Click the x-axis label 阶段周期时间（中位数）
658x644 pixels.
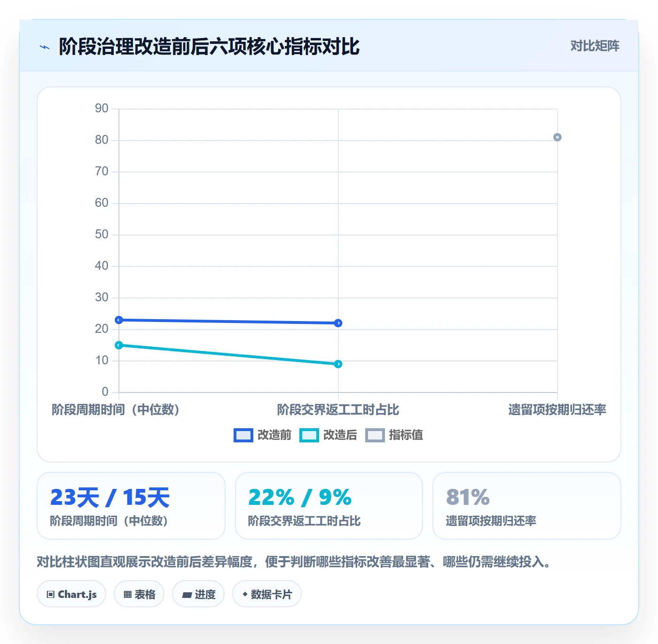[x=116, y=409]
